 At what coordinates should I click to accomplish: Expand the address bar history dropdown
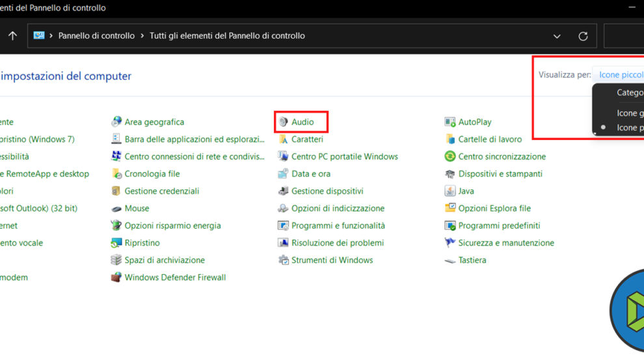557,36
